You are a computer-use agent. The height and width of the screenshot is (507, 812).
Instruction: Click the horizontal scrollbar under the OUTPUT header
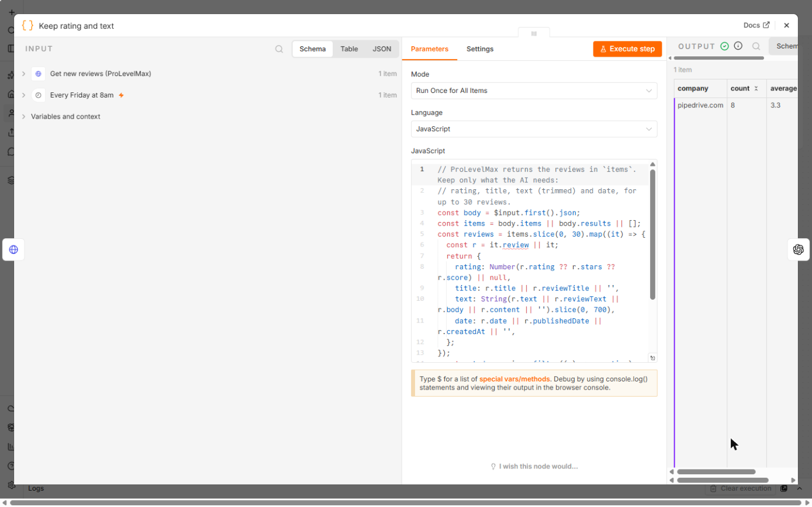(719, 58)
